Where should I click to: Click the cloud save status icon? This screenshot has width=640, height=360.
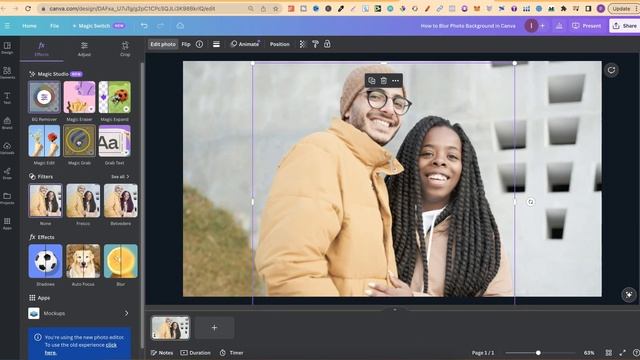180,26
